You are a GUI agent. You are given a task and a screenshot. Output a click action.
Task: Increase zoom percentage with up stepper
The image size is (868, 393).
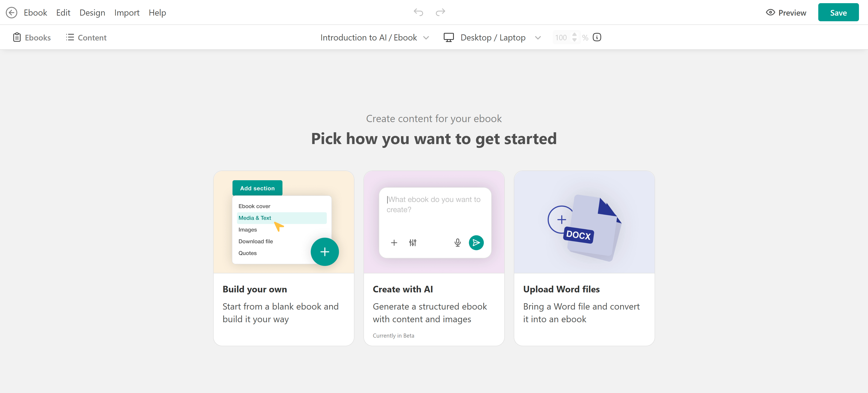coord(574,34)
